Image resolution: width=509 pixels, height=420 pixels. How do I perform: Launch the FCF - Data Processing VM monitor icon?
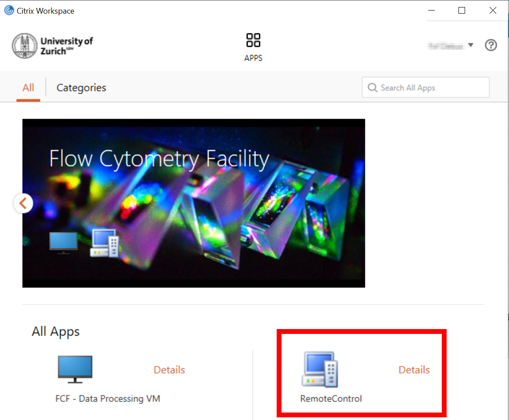tap(75, 369)
